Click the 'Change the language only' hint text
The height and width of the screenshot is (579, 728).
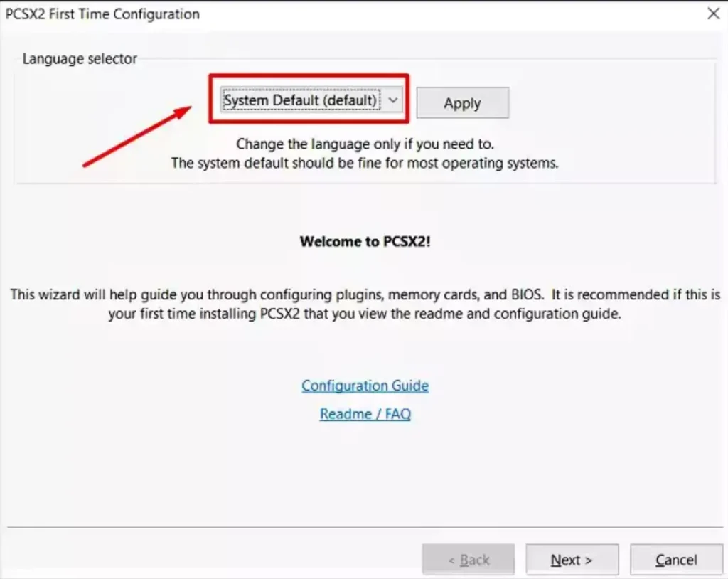[x=365, y=144]
